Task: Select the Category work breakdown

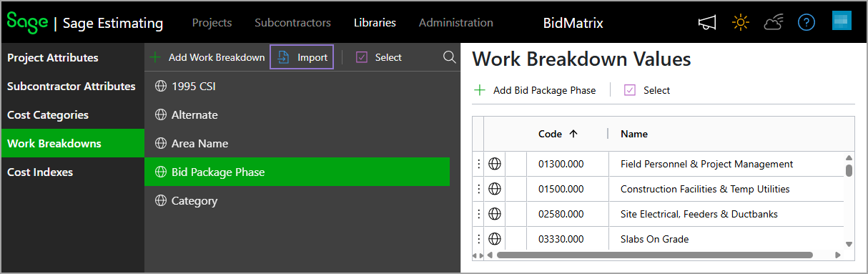Action: (297, 201)
